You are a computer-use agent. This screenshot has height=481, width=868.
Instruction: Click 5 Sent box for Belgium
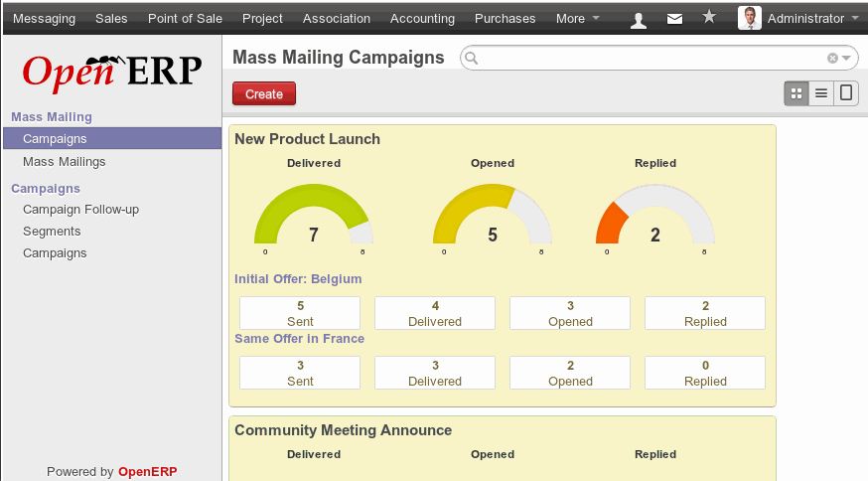coord(300,313)
